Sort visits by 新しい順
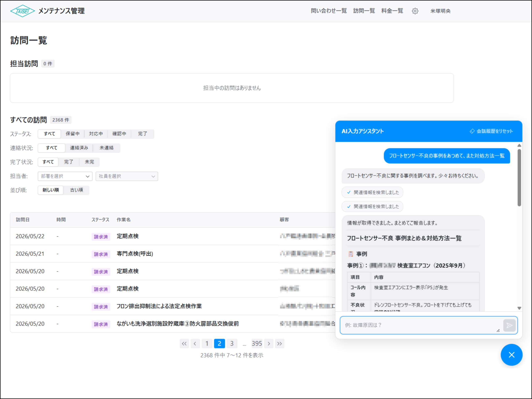The height and width of the screenshot is (399, 532). (51, 190)
